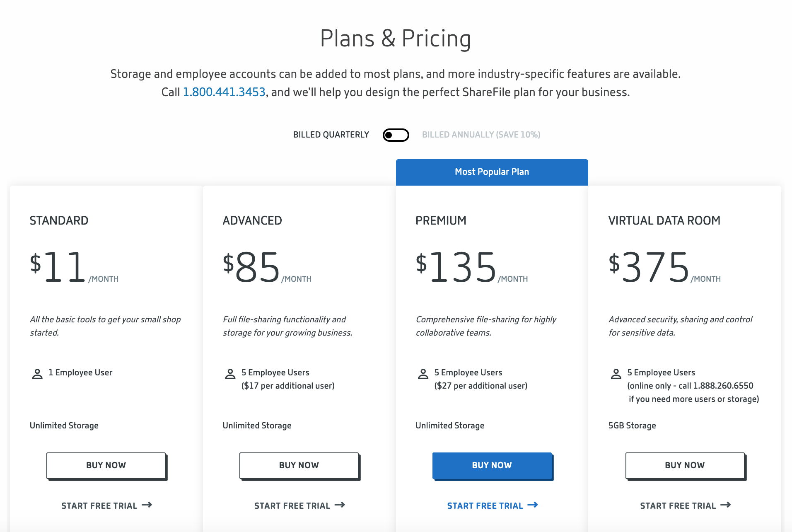Click the Standard free trial arrow icon
The image size is (792, 532).
(147, 505)
